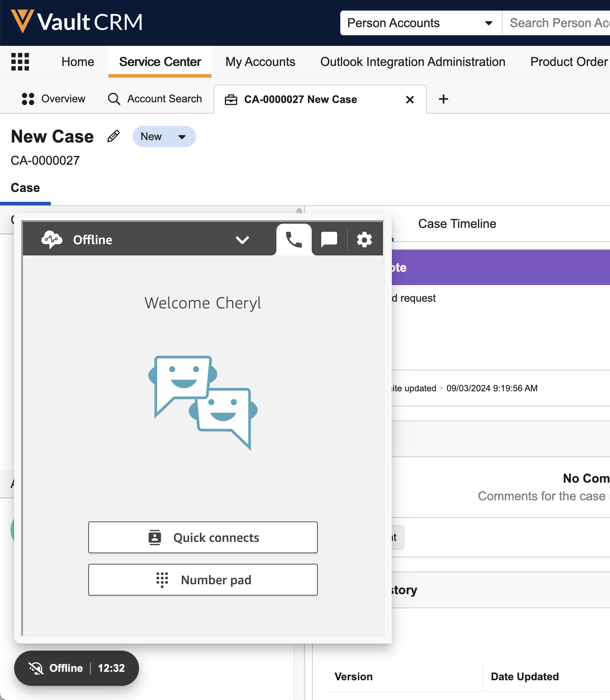
Task: Open the app launcher grid icon
Action: click(x=20, y=62)
